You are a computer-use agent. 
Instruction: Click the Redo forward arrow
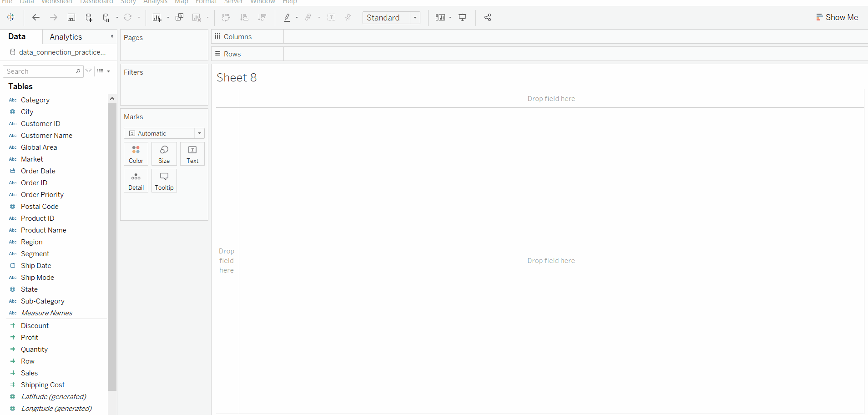click(54, 17)
